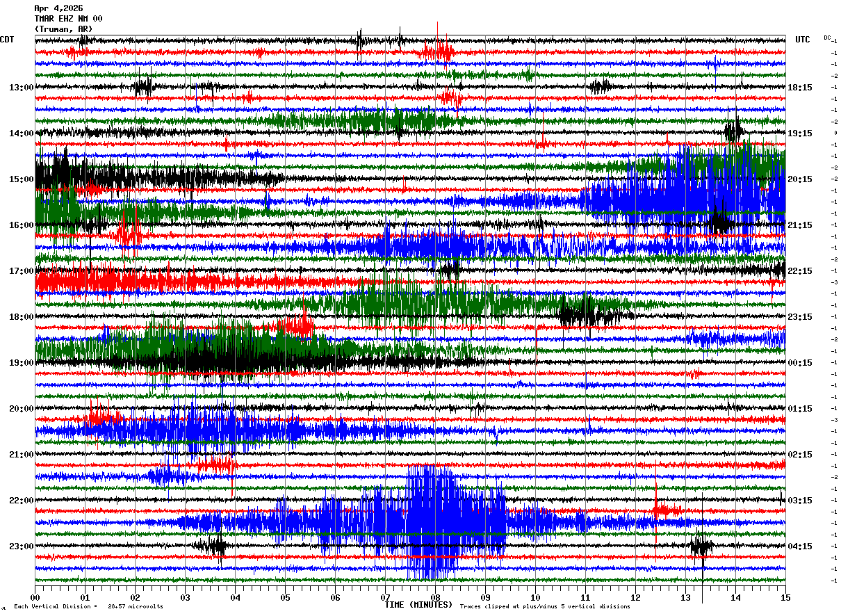The image size is (841, 616).
Task: Select the 16:00 CDT time label
Action: pos(22,225)
